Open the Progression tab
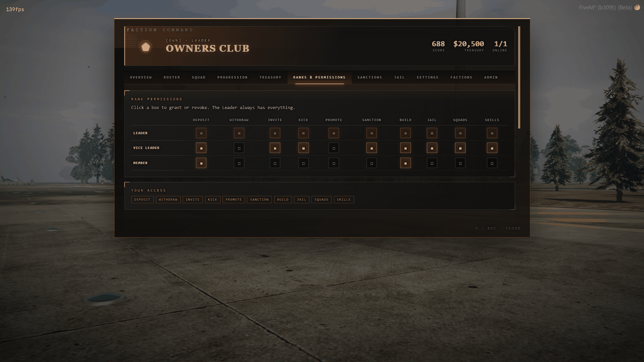Screen dimensions: 644x362 (x=233, y=77)
